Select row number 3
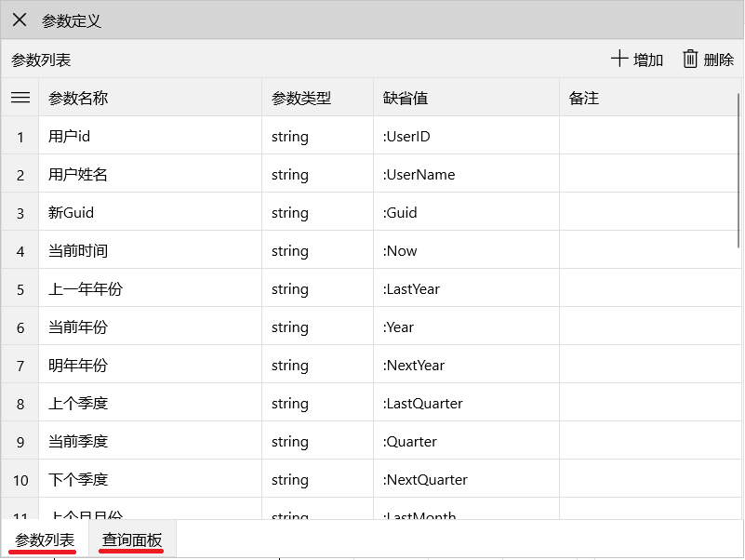Screen dimensions: 745x560 click(20, 212)
